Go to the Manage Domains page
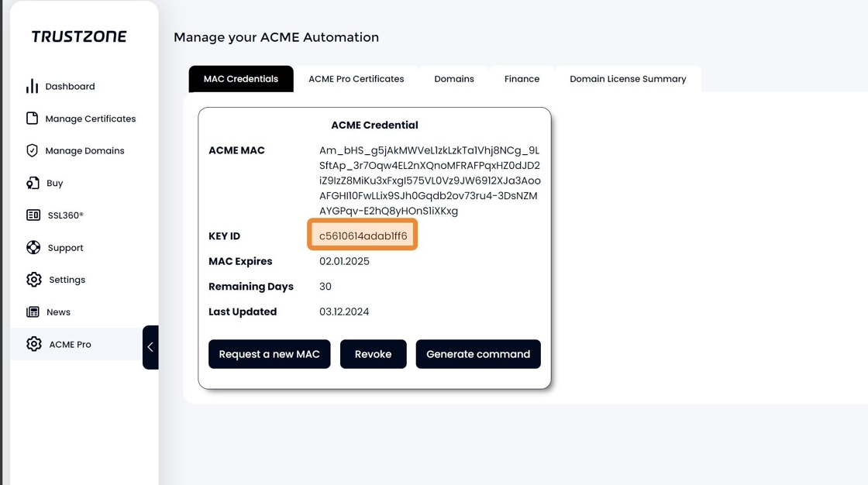868x485 pixels. (84, 150)
